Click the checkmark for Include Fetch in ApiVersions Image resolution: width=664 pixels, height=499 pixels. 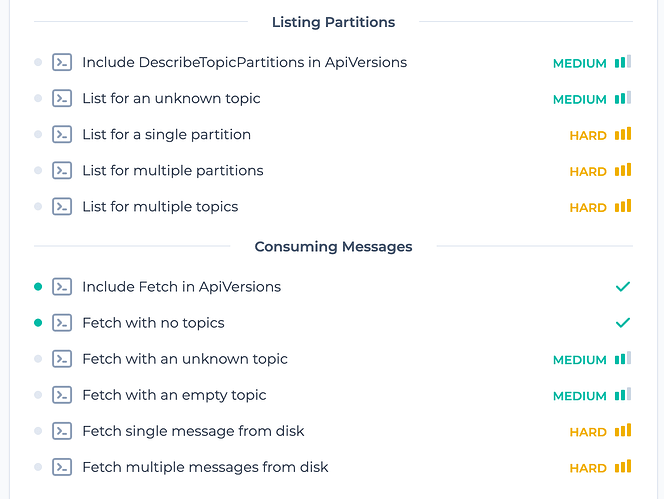623,287
